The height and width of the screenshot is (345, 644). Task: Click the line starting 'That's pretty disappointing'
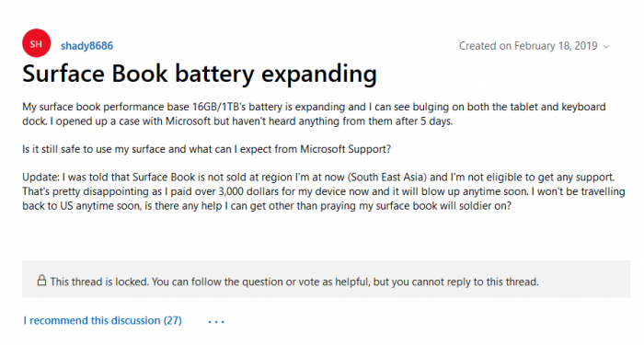click(x=324, y=191)
